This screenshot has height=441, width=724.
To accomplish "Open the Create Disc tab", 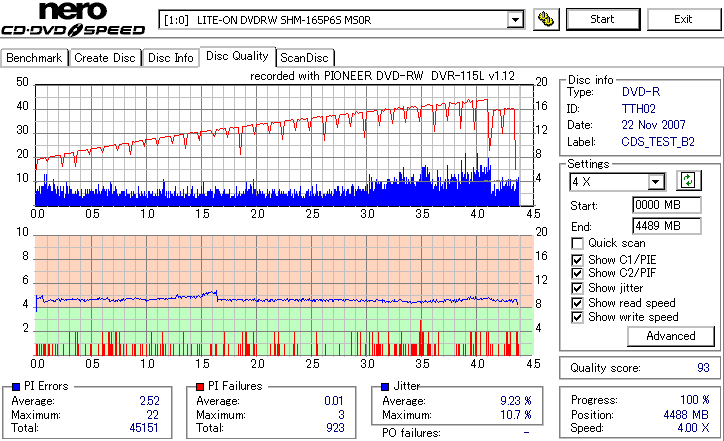I will (105, 58).
